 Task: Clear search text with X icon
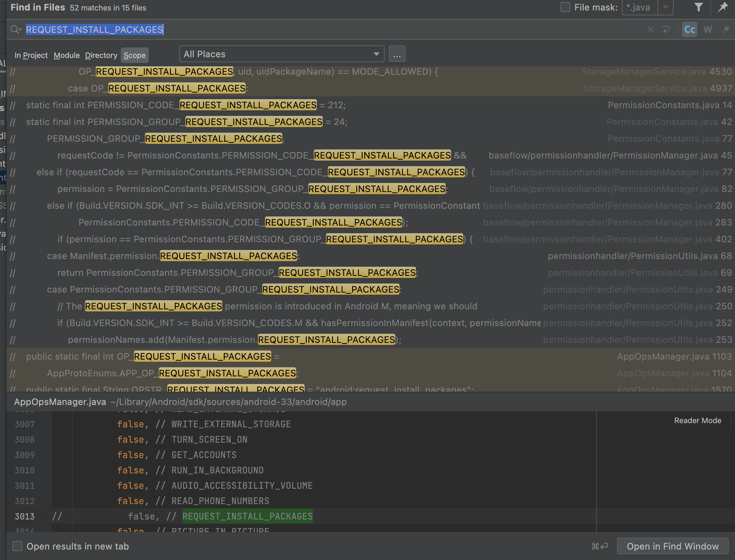[x=650, y=30]
